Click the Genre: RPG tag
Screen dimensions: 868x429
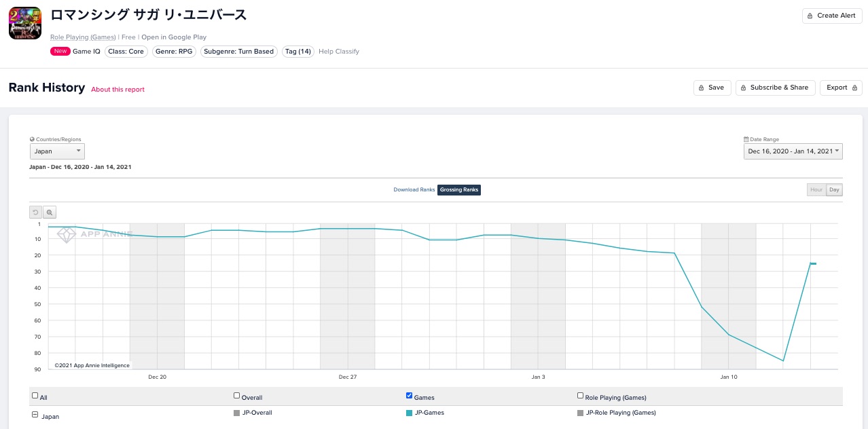[x=175, y=52]
